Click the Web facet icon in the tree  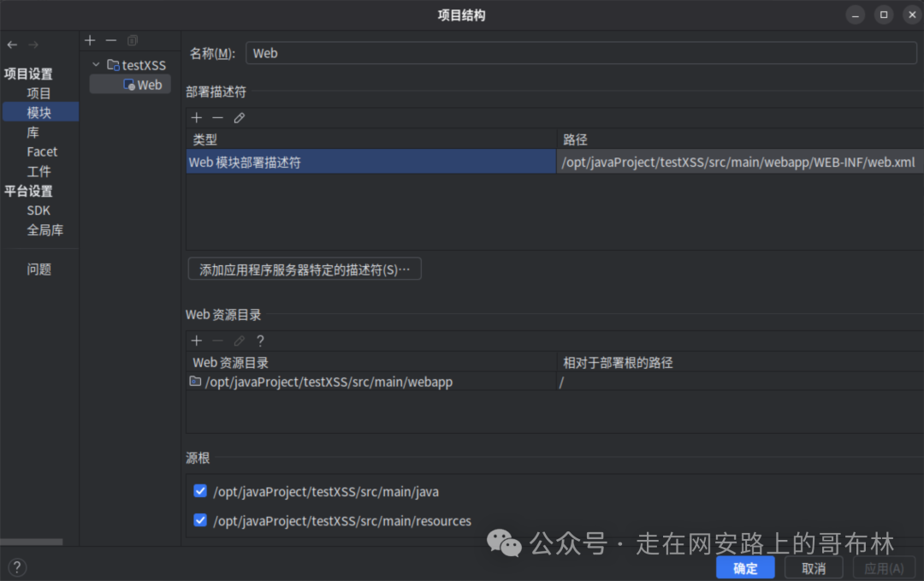click(129, 85)
